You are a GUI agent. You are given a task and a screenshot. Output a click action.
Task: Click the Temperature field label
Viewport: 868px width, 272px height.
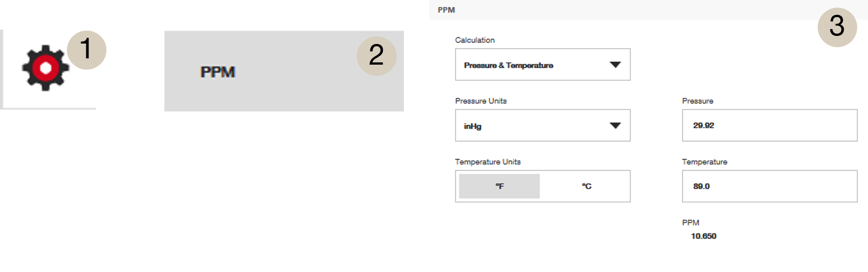click(x=704, y=162)
